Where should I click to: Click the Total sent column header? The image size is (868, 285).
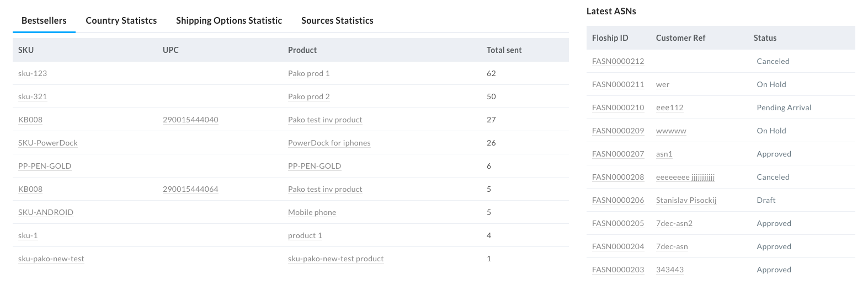pyautogui.click(x=504, y=50)
